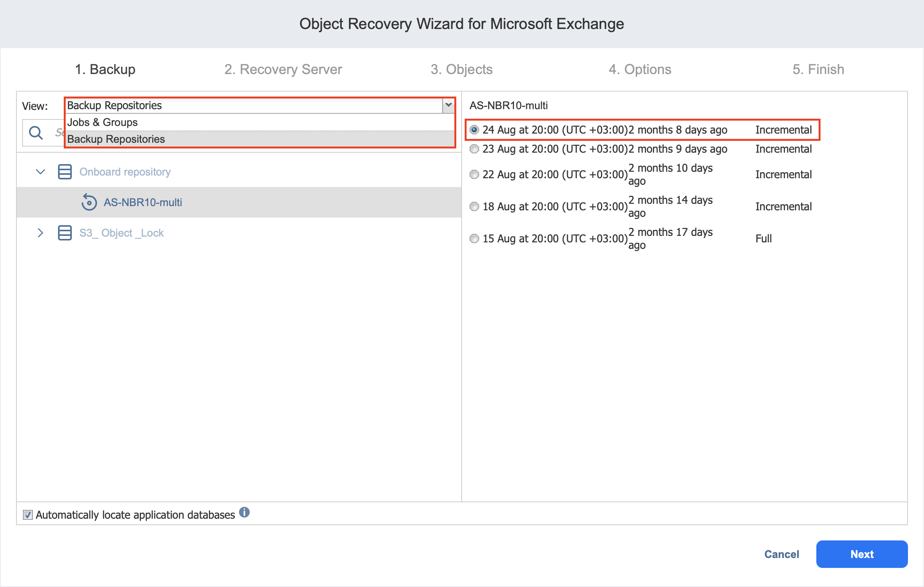Click the S3_Object_Lock repository icon
The image size is (924, 587).
click(65, 233)
